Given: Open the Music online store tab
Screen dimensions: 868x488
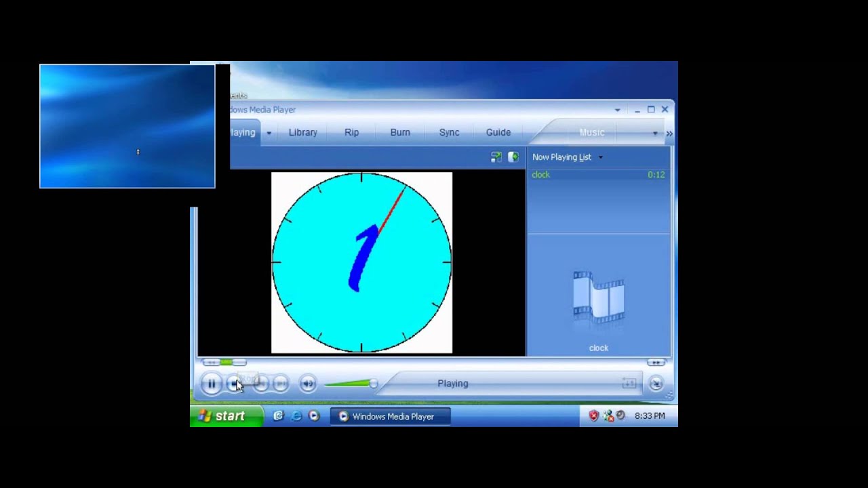Looking at the screenshot, I should pos(591,132).
